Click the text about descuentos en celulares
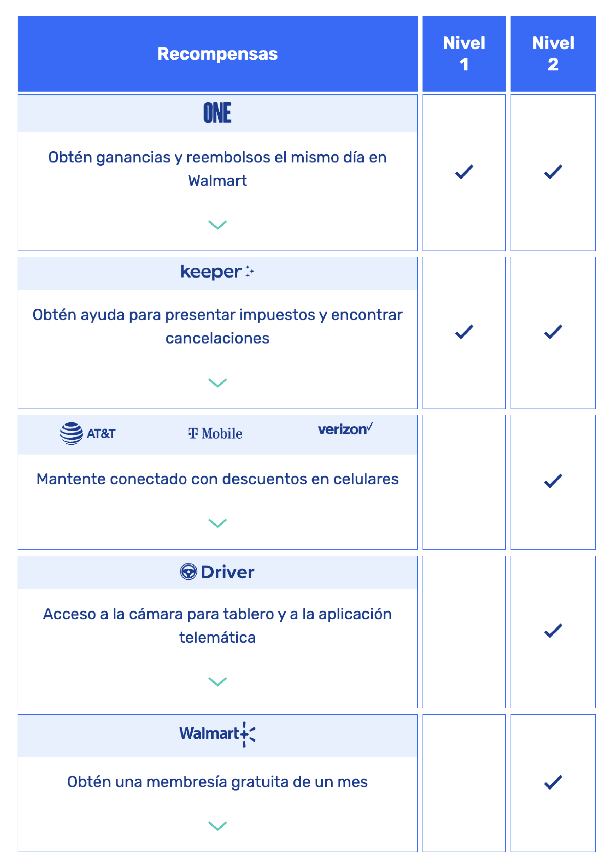Image resolution: width=611 pixels, height=868 pixels. pyautogui.click(x=218, y=479)
